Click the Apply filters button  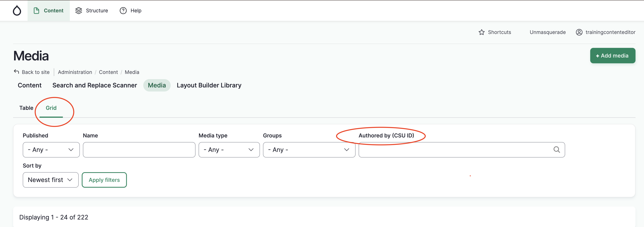pyautogui.click(x=104, y=180)
